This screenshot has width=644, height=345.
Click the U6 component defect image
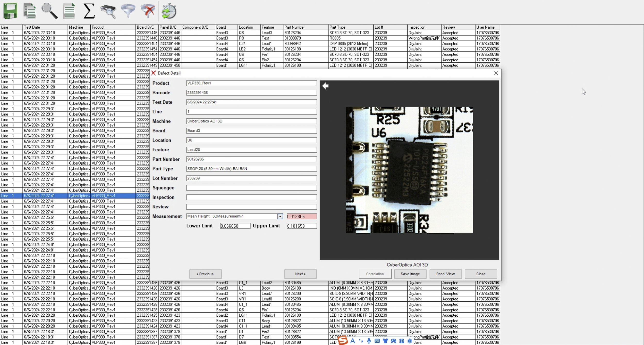pyautogui.click(x=409, y=170)
